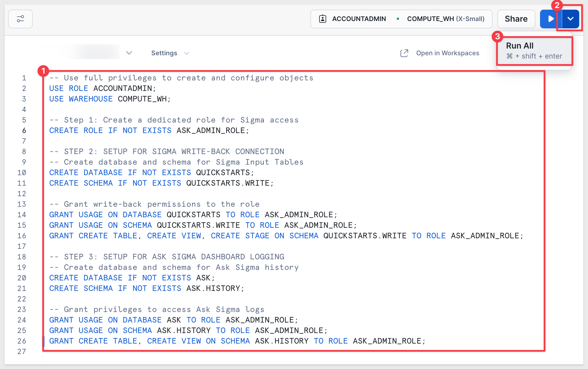This screenshot has height=369, width=588.
Task: Click the 'Step 1: Create a dedicated role' comment
Action: pyautogui.click(x=174, y=120)
